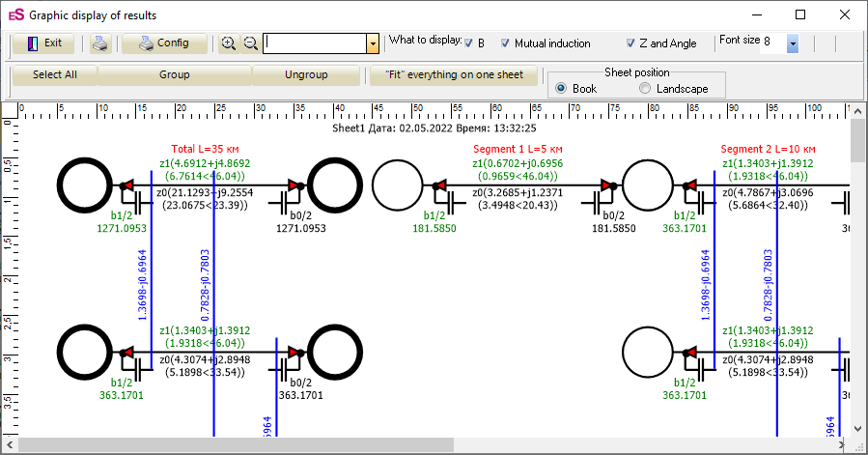Expand the zoom level combo box dropdown
This screenshot has height=455, width=868.
[x=373, y=43]
